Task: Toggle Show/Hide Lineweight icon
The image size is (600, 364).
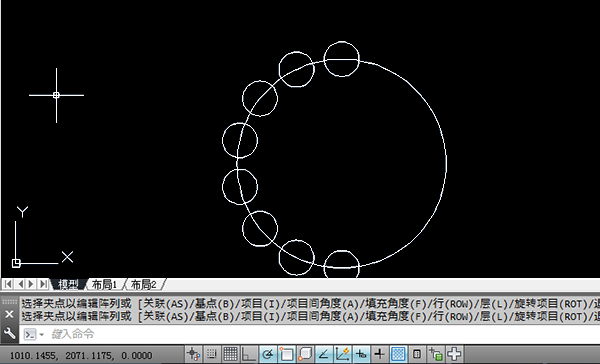Action: [379, 354]
